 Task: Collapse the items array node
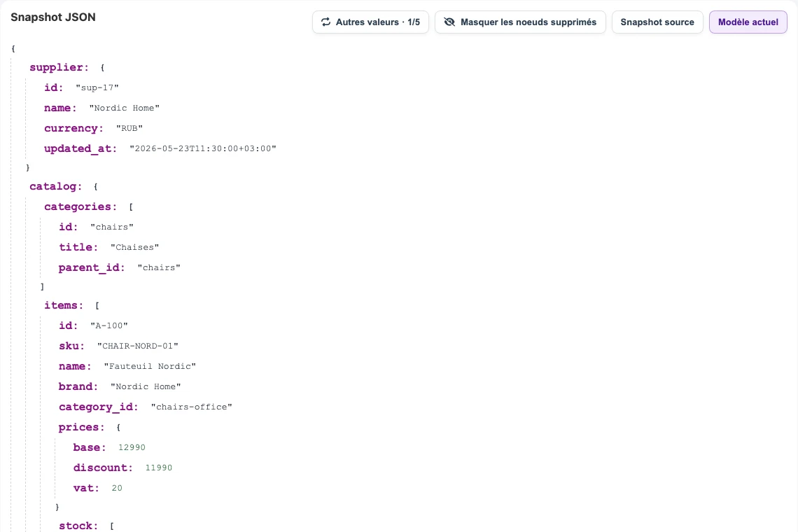tap(64, 305)
